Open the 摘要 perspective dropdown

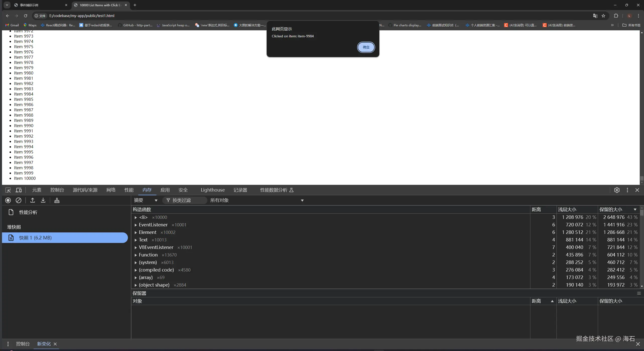[x=145, y=200]
